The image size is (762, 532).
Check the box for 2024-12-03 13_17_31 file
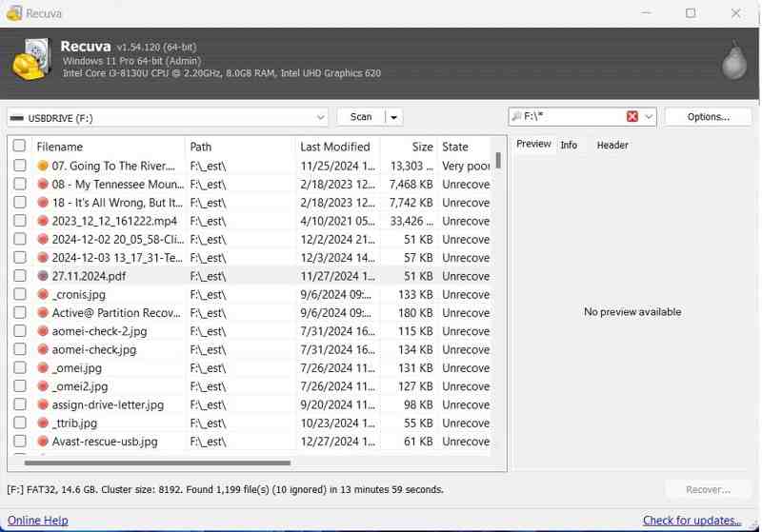(19, 257)
